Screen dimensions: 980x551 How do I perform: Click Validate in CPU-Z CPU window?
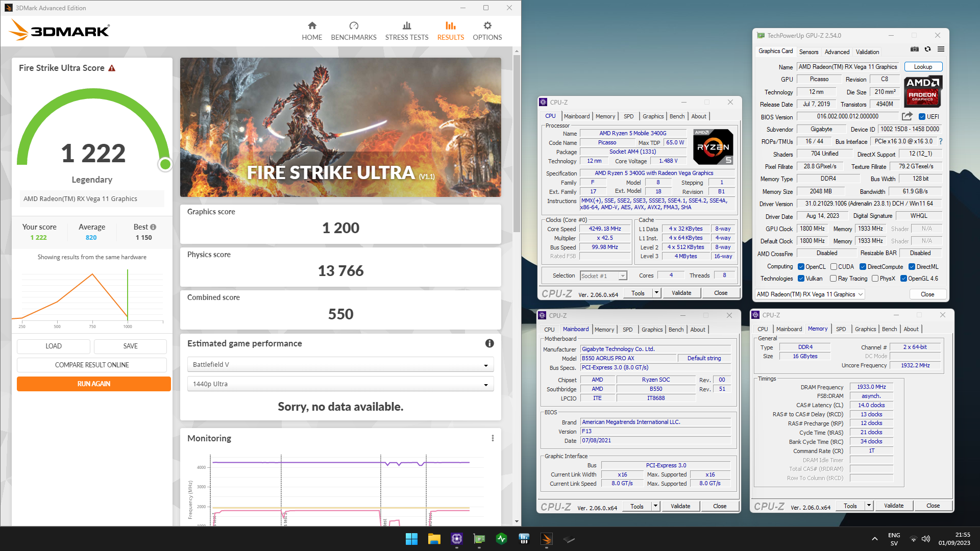[681, 293]
